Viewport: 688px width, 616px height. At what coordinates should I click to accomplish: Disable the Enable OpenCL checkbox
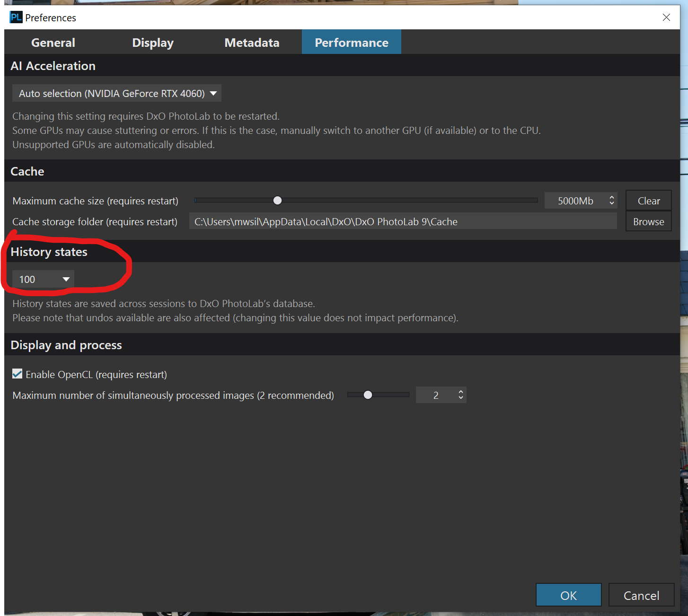(18, 374)
